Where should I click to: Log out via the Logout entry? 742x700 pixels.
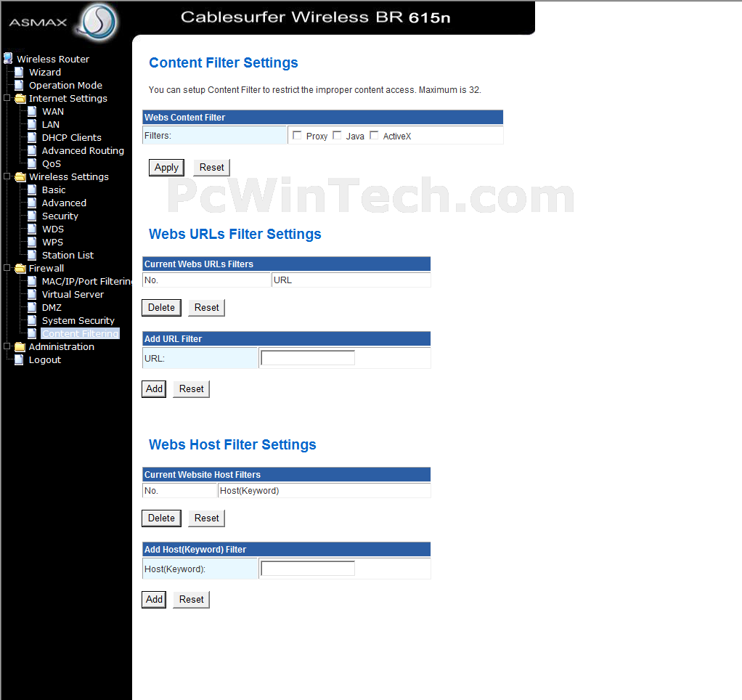coord(45,359)
